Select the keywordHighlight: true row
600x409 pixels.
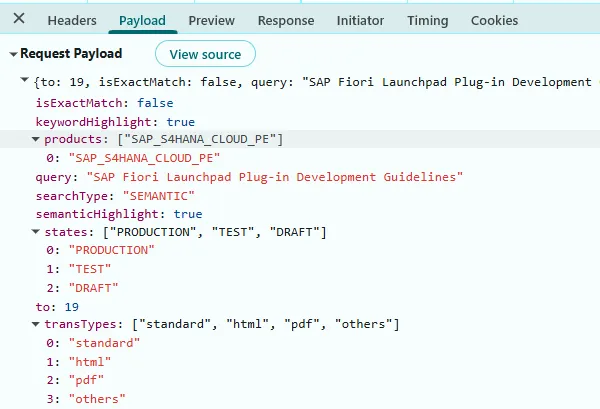[115, 122]
